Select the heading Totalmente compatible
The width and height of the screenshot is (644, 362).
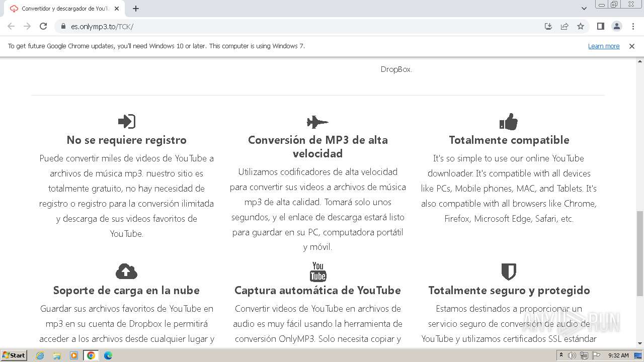point(509,140)
